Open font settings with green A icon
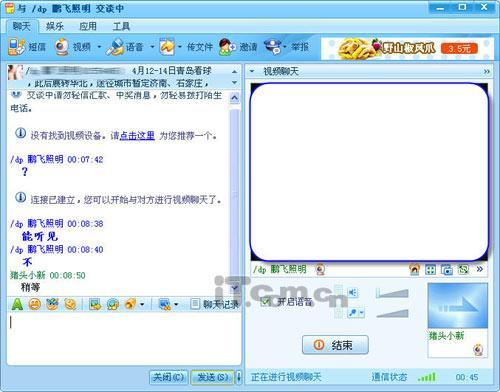The width and height of the screenshot is (500, 392). pos(17,304)
